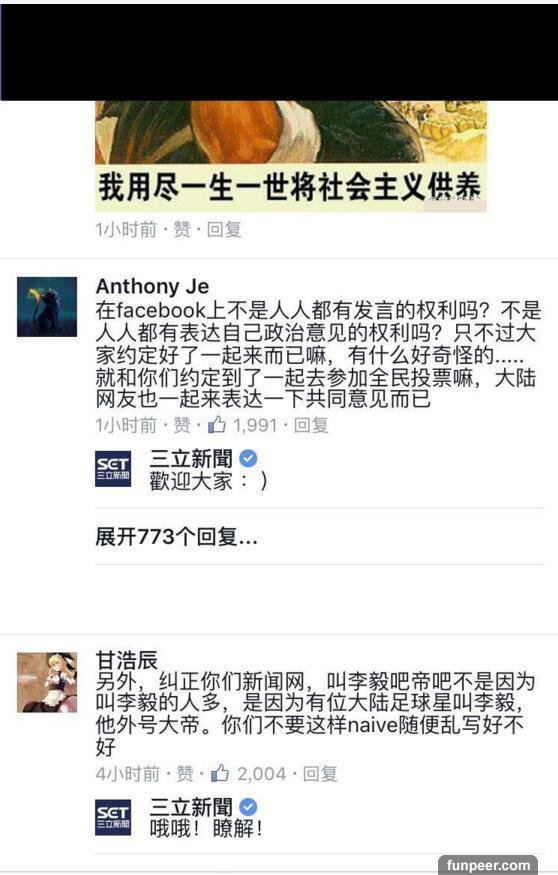Open Anthony Je's profile picture
The height and width of the screenshot is (875, 558).
pyautogui.click(x=47, y=307)
